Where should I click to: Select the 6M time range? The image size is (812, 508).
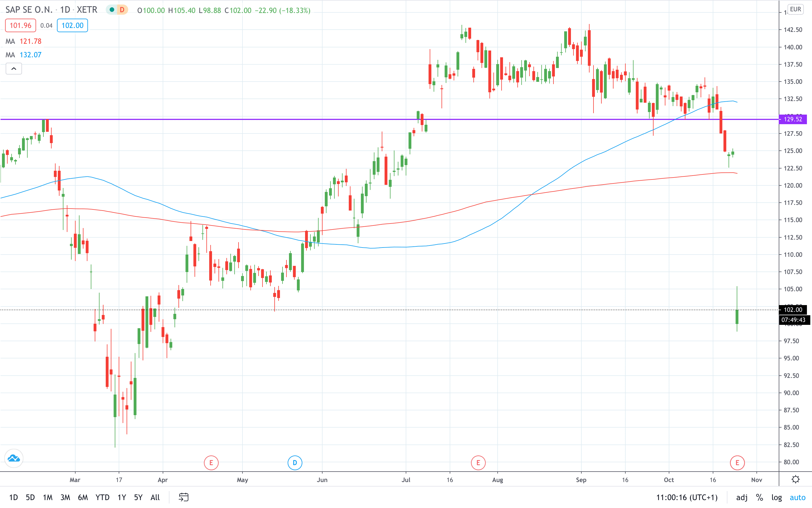(83, 497)
